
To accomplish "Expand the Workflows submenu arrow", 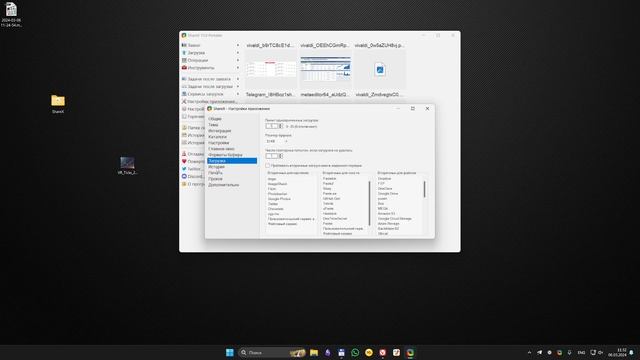I will tap(238, 60).
